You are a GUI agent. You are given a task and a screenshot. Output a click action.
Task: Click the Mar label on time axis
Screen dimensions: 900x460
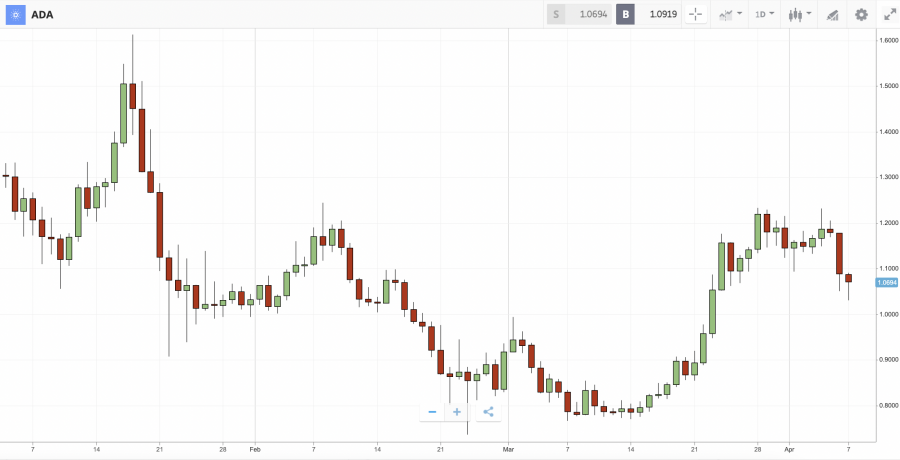point(509,449)
